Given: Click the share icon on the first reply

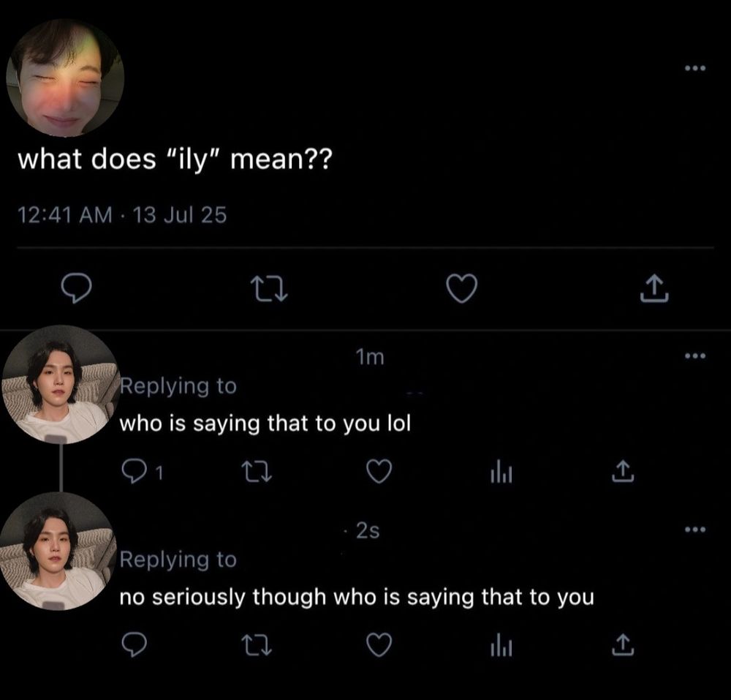Looking at the screenshot, I should pos(622,472).
